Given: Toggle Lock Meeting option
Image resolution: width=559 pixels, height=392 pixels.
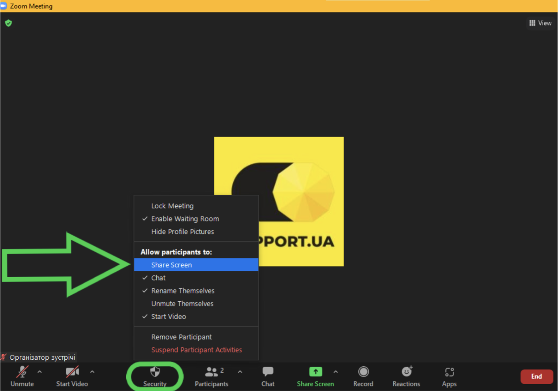Looking at the screenshot, I should point(196,206).
